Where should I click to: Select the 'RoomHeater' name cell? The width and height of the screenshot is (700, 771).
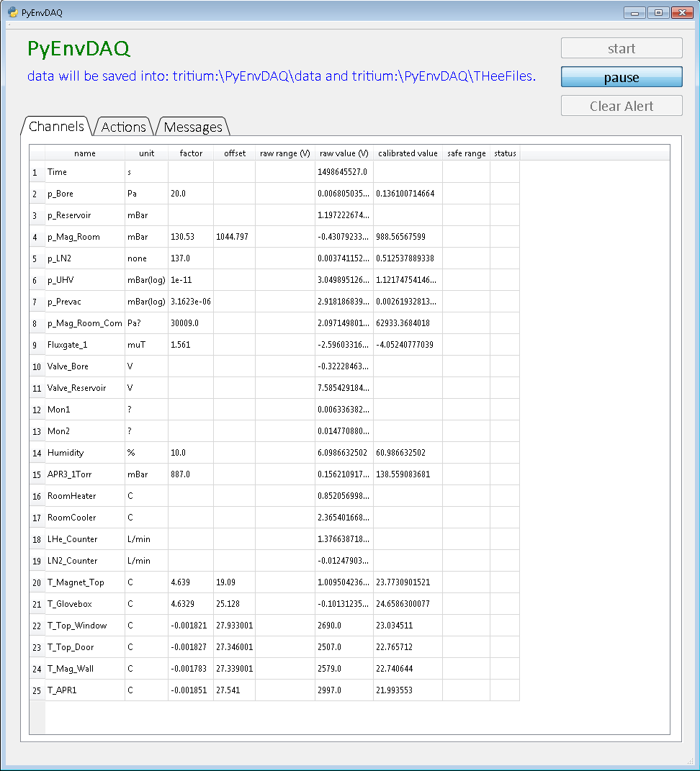click(85, 496)
